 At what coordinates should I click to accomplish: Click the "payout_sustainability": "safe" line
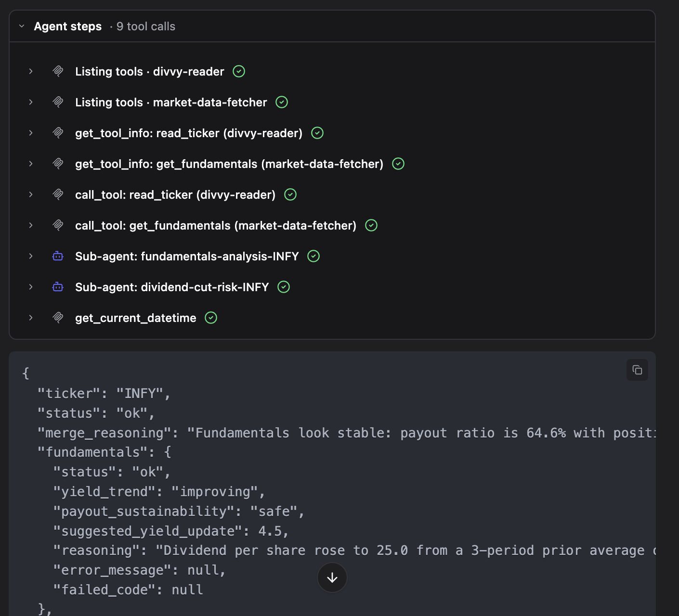coord(179,511)
